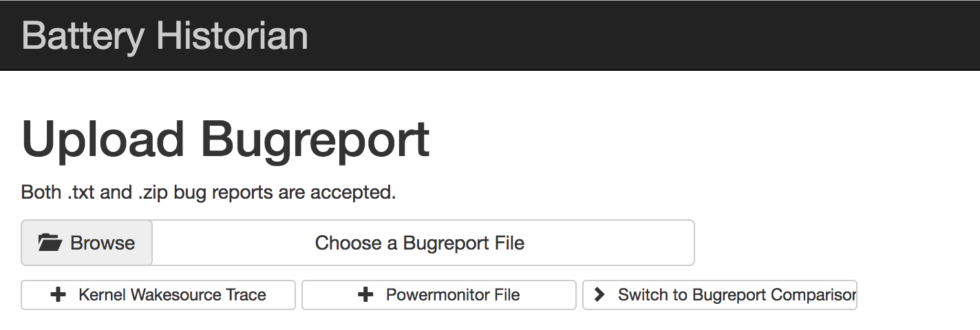Click the Kernel Wakesource Trace label text
This screenshot has height=330, width=980.
coord(172,295)
